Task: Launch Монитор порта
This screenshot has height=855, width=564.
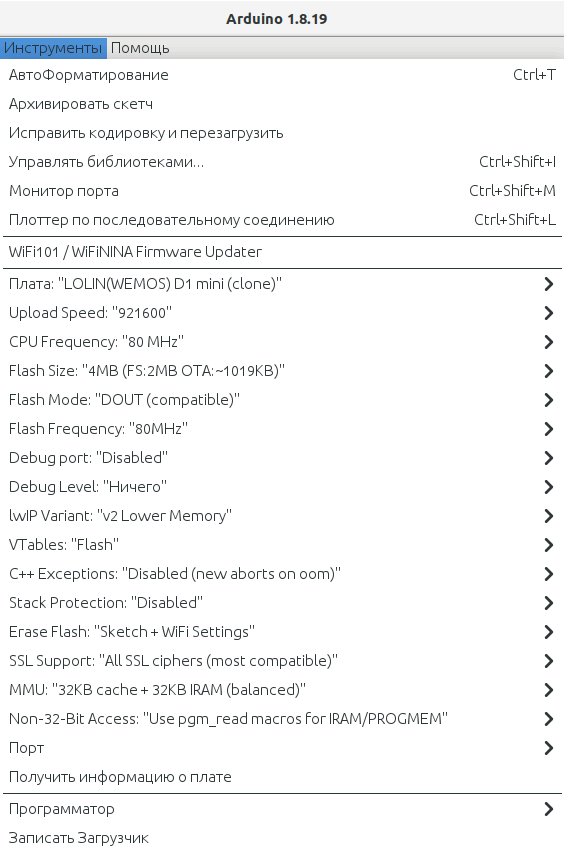Action: [282, 191]
